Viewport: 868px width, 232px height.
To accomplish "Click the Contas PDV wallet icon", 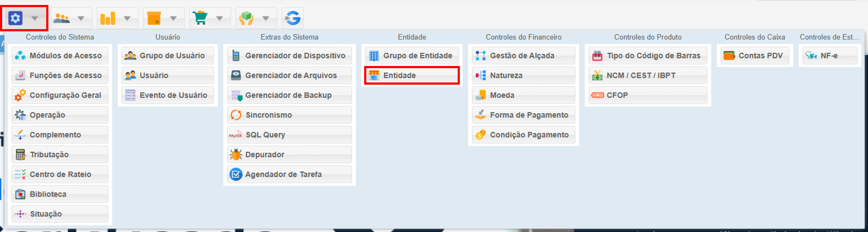I will click(x=729, y=56).
